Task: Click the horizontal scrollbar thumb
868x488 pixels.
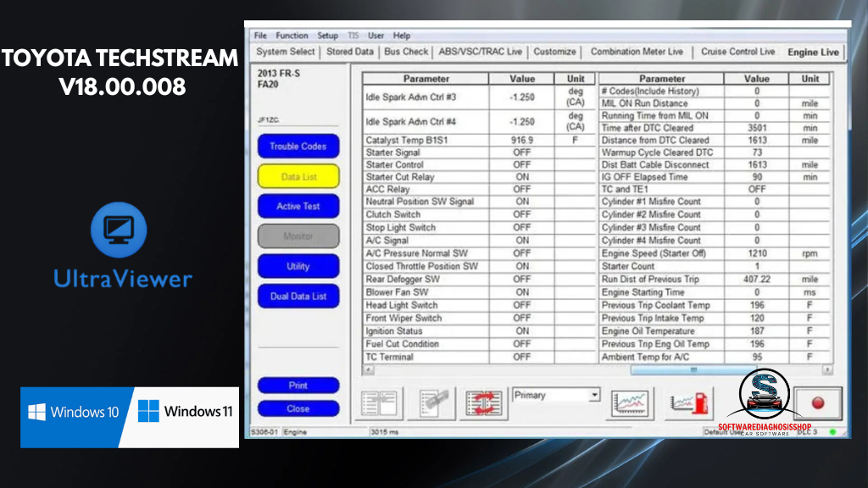Action: tap(693, 370)
